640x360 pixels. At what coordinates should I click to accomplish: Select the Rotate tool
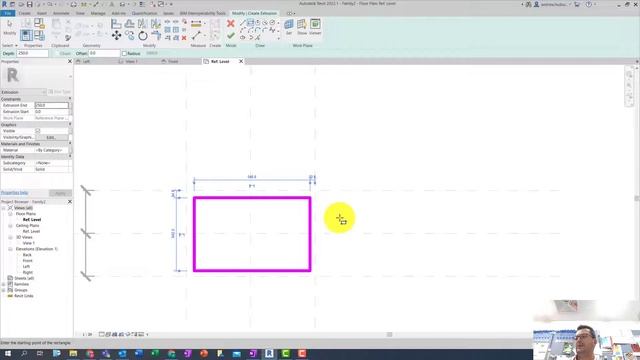pos(142,36)
